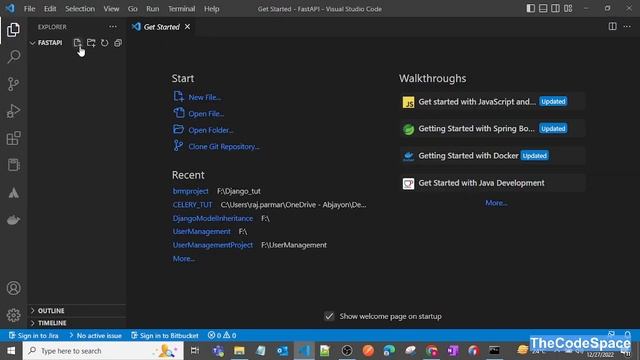The height and width of the screenshot is (360, 640).
Task: Open recent UserManagement folder
Action: pyautogui.click(x=201, y=231)
